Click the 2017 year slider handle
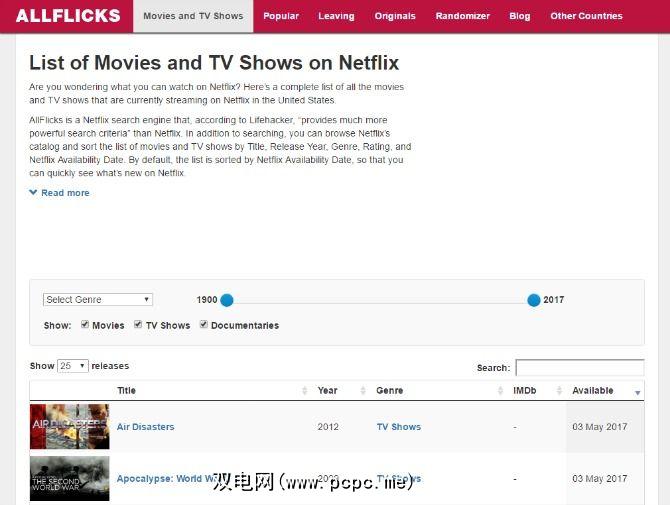The width and height of the screenshot is (670, 505). coord(534,300)
